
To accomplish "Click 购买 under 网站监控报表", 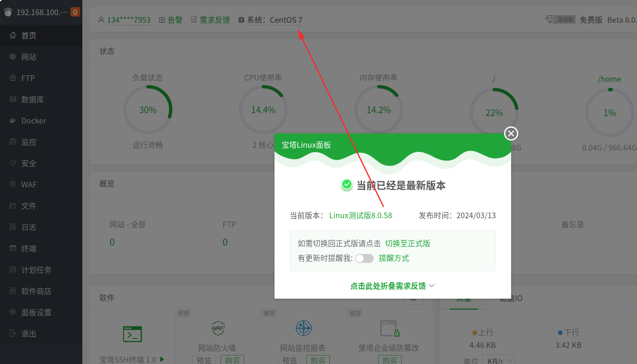I will pyautogui.click(x=318, y=360).
